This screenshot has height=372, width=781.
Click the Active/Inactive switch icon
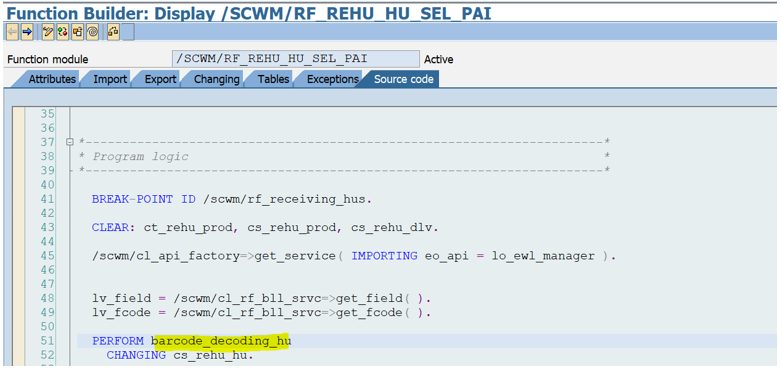[63, 32]
